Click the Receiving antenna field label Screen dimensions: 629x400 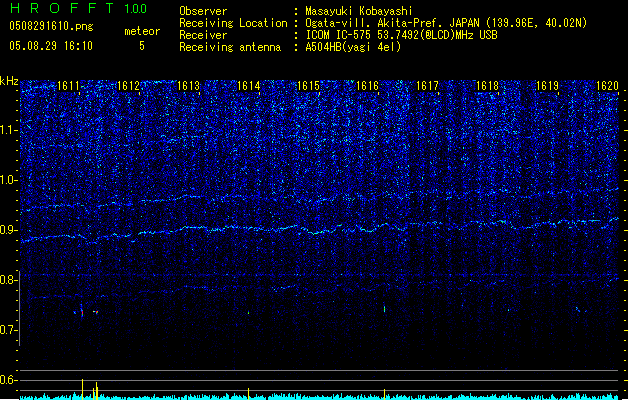pos(228,46)
